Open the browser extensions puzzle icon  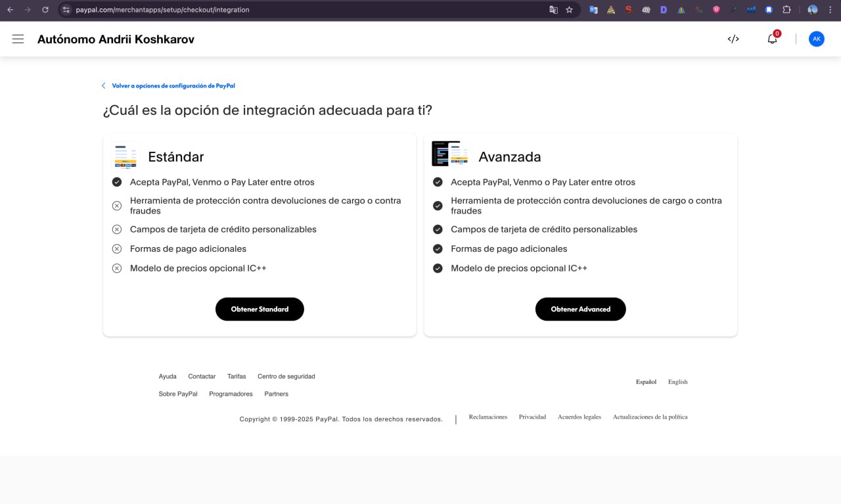pyautogui.click(x=786, y=10)
